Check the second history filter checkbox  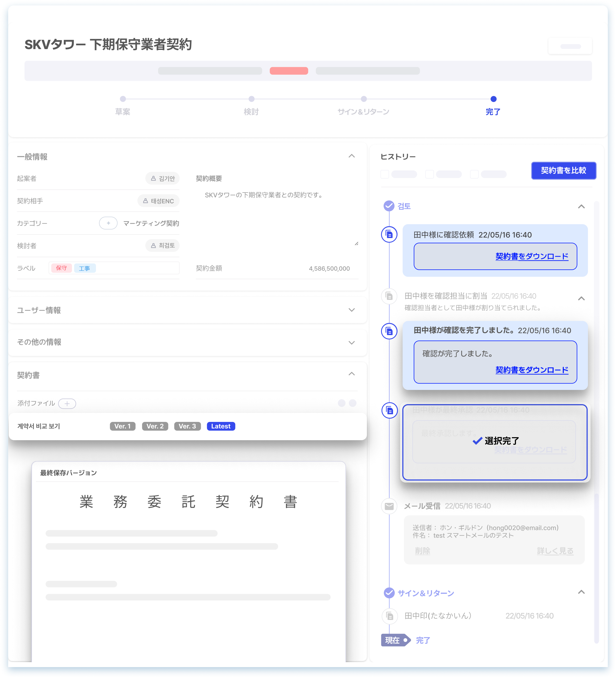[x=430, y=174]
